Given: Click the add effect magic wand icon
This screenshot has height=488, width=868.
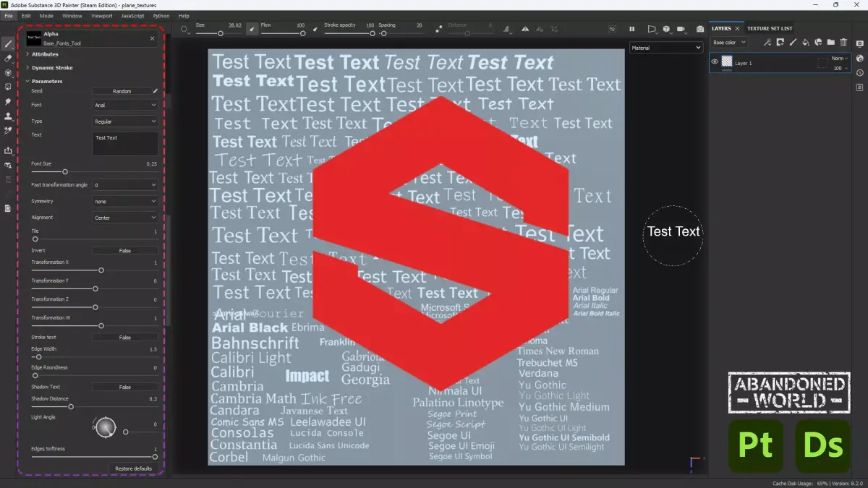Looking at the screenshot, I should (x=768, y=43).
